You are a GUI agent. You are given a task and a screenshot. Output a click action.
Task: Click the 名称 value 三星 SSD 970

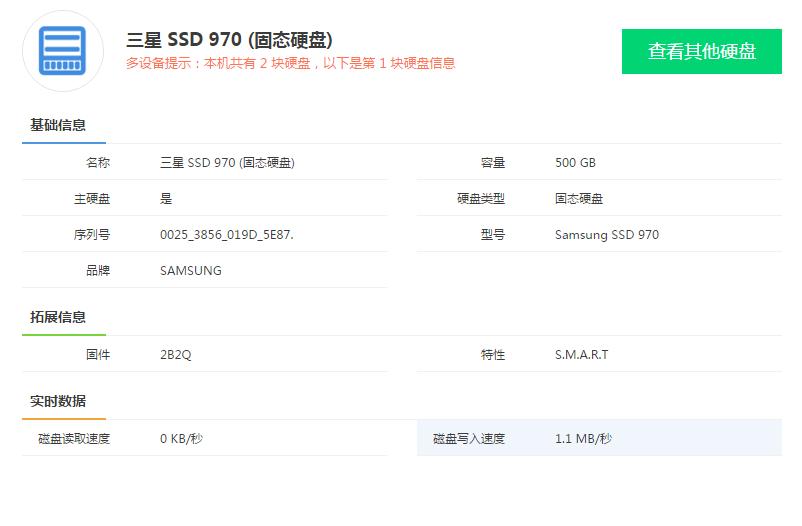pyautogui.click(x=227, y=163)
